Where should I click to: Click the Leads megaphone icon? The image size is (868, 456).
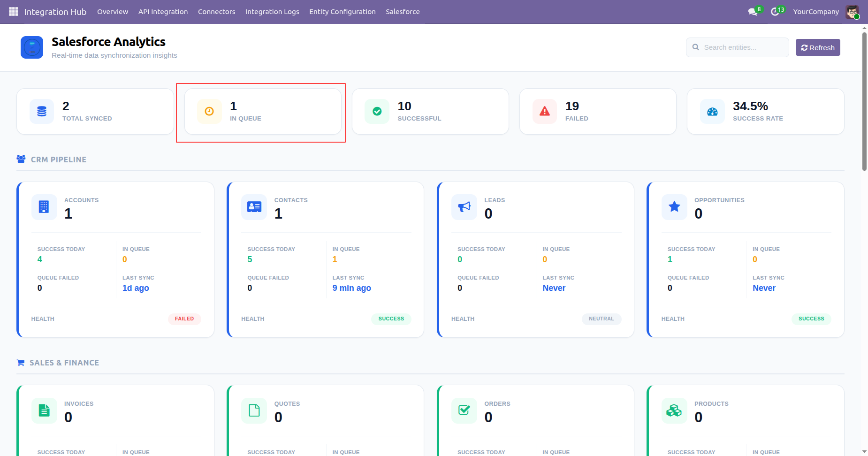point(464,207)
